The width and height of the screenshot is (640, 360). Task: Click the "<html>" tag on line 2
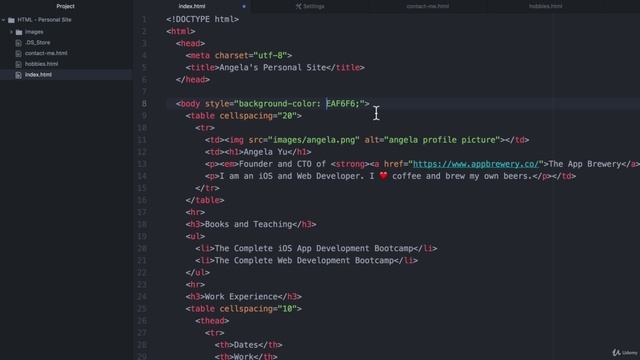tap(181, 31)
